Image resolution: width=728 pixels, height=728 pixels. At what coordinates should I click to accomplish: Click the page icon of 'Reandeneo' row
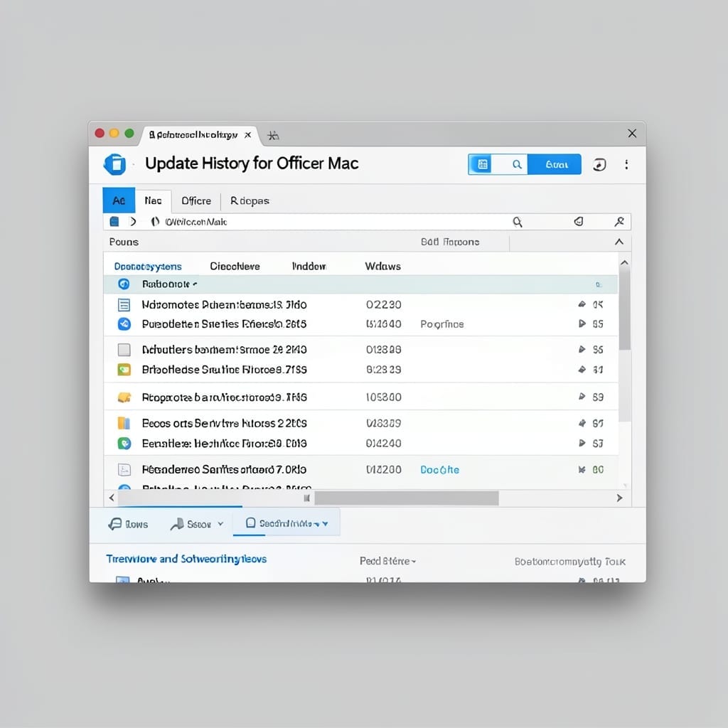point(124,470)
